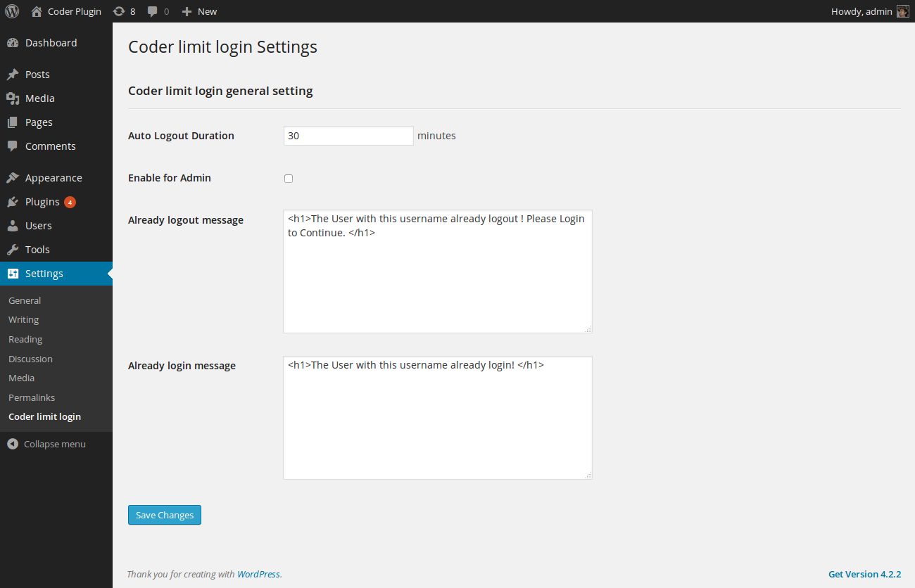Open the Tools menu label
The width and height of the screenshot is (915, 588).
coord(37,250)
